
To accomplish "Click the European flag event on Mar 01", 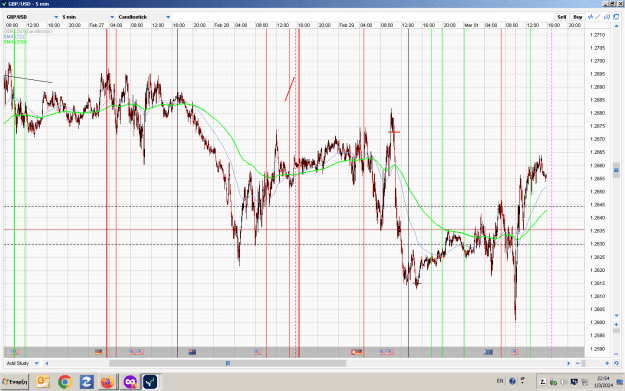I will [x=488, y=352].
